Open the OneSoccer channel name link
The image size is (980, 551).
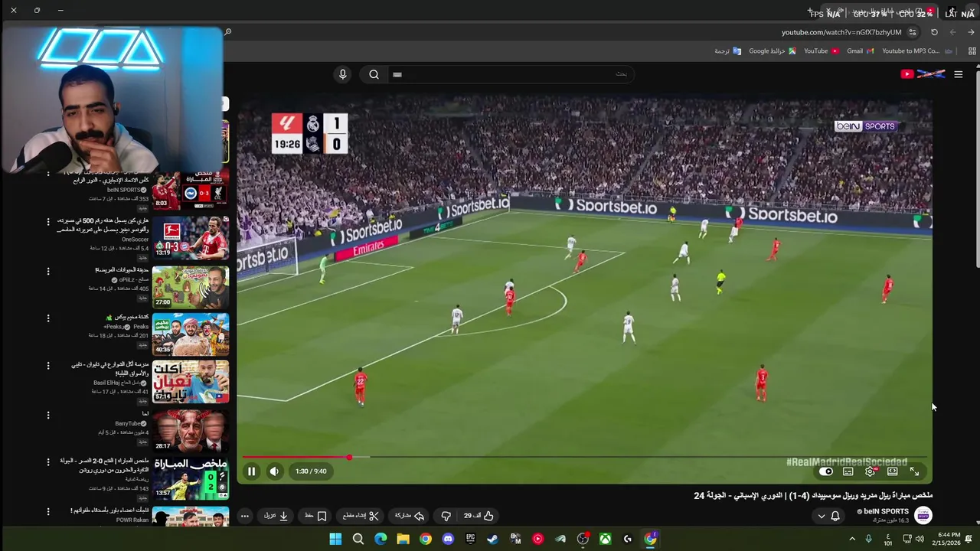pos(135,240)
